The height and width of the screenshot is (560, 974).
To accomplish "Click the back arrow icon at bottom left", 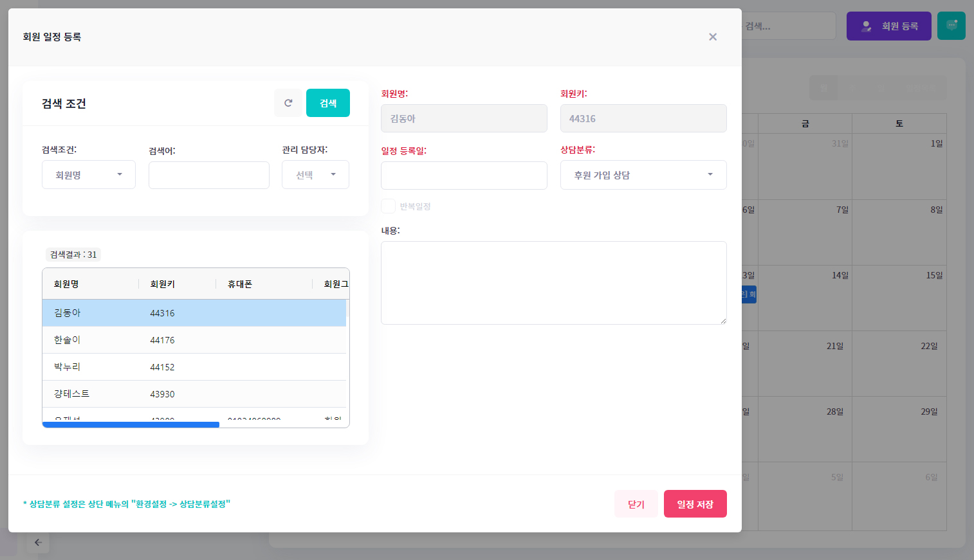I will (38, 542).
